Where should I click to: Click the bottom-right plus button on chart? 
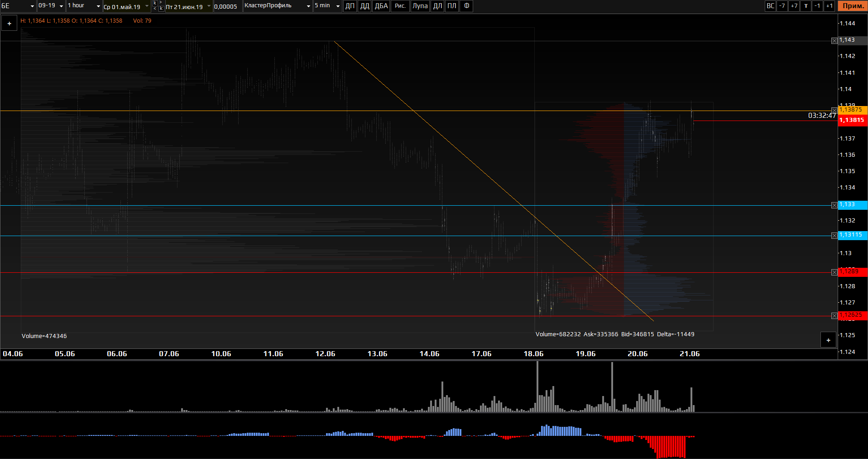pyautogui.click(x=828, y=340)
